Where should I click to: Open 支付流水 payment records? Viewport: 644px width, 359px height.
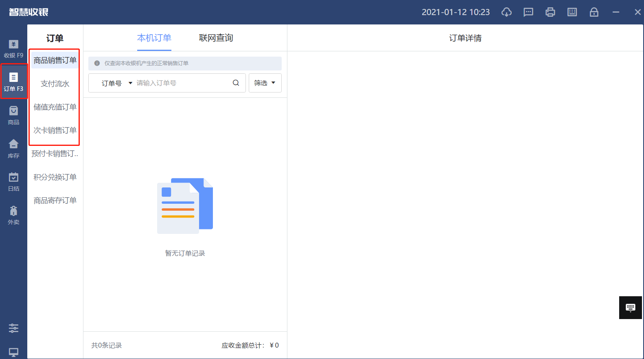[x=55, y=84]
